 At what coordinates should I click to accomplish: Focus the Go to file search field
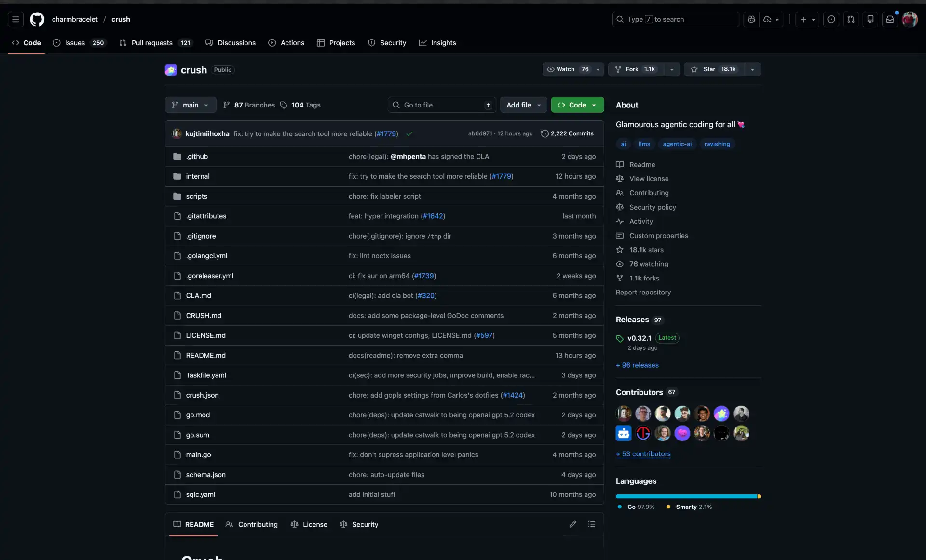(441, 105)
